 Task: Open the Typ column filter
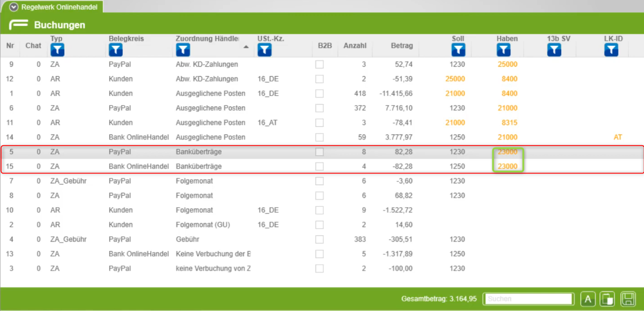coord(57,50)
